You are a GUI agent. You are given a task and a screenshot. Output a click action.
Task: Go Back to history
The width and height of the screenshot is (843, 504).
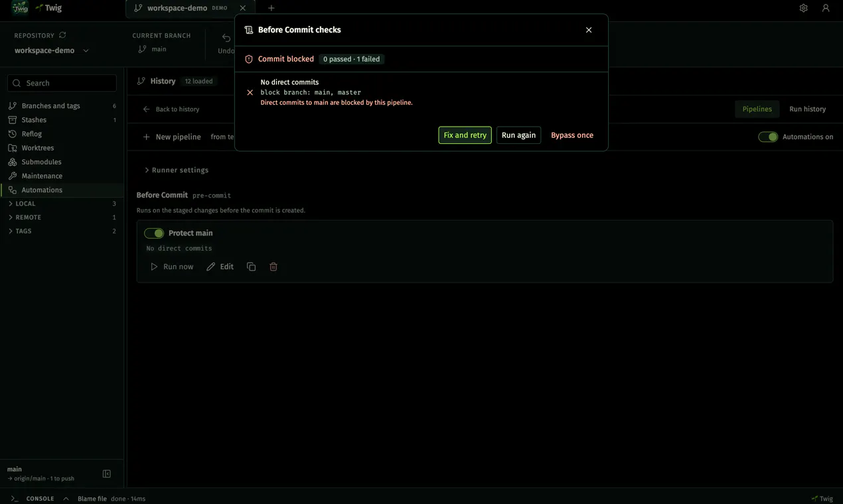[x=171, y=109]
